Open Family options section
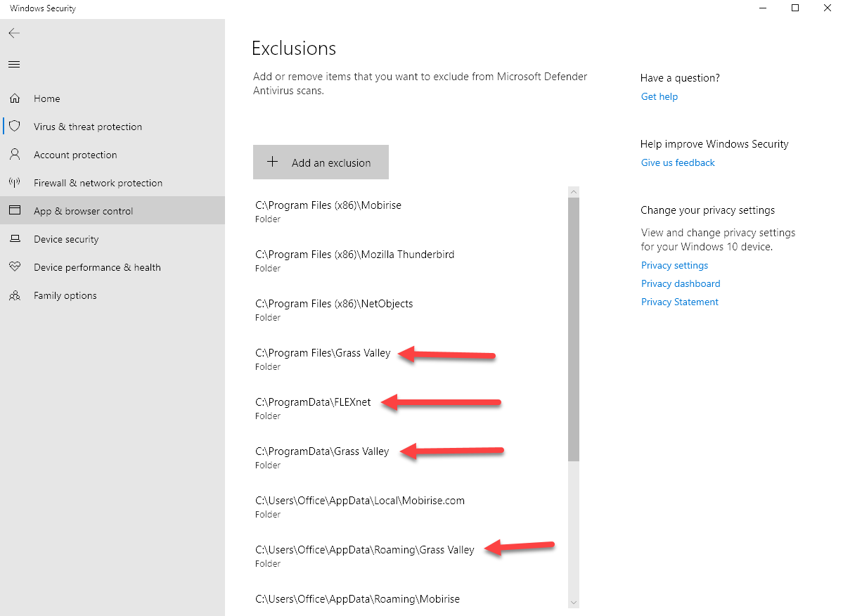Viewport: 843px width, 616px height. (112, 295)
